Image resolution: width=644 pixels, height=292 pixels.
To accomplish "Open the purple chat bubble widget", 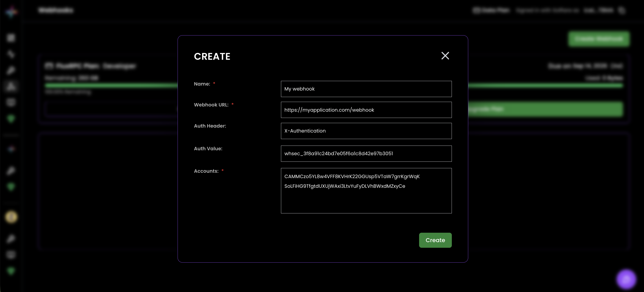I will (626, 279).
